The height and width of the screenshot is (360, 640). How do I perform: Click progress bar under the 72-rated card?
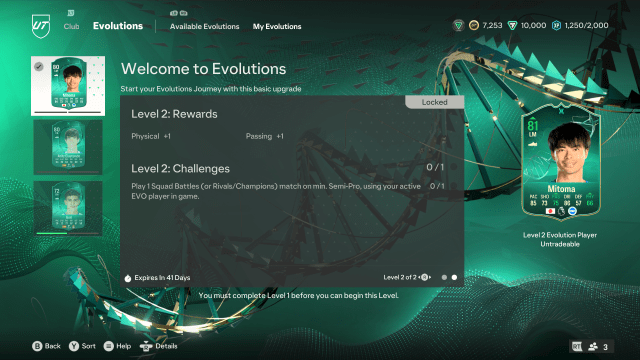pyautogui.click(x=68, y=233)
